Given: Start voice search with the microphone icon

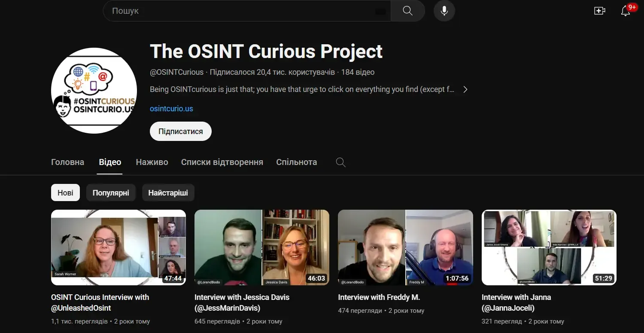Looking at the screenshot, I should point(444,11).
